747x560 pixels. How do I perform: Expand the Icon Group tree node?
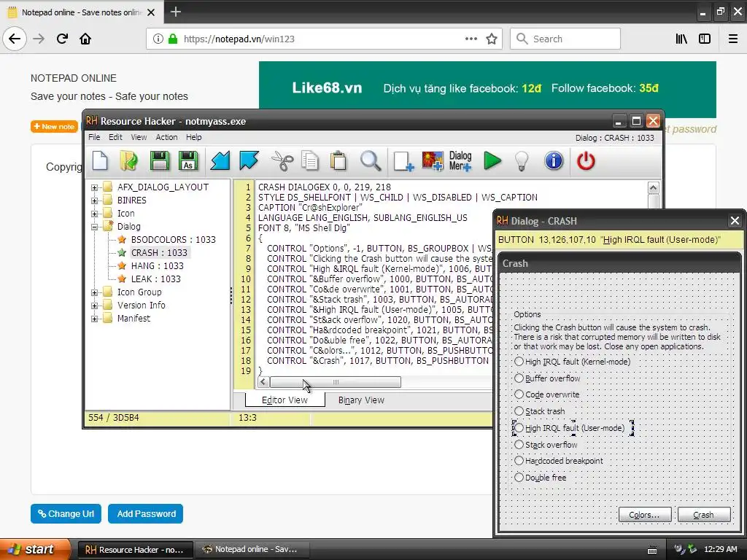[x=94, y=292]
